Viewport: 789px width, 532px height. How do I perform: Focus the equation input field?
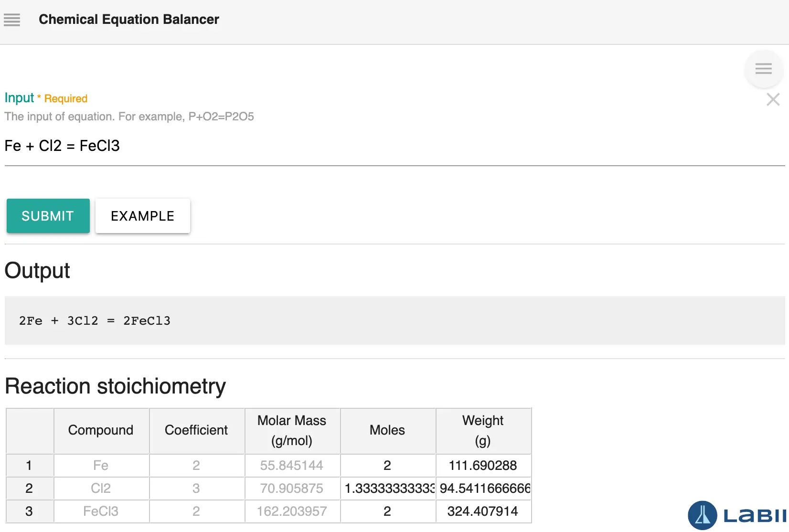394,146
